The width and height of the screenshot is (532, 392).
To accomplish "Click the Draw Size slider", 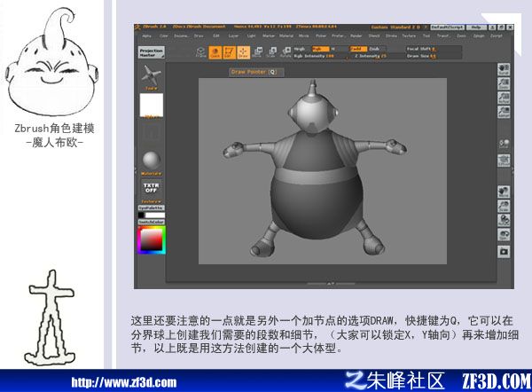I will pyautogui.click(x=434, y=56).
